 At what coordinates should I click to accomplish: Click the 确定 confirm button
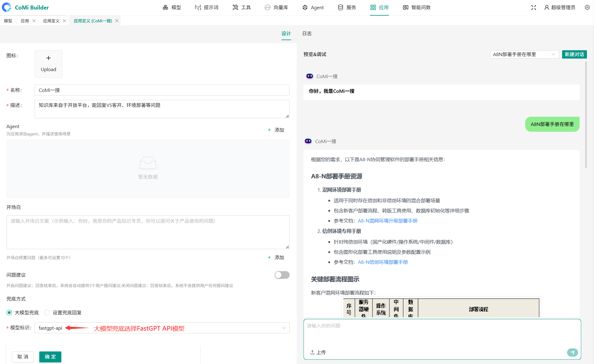(x=50, y=357)
